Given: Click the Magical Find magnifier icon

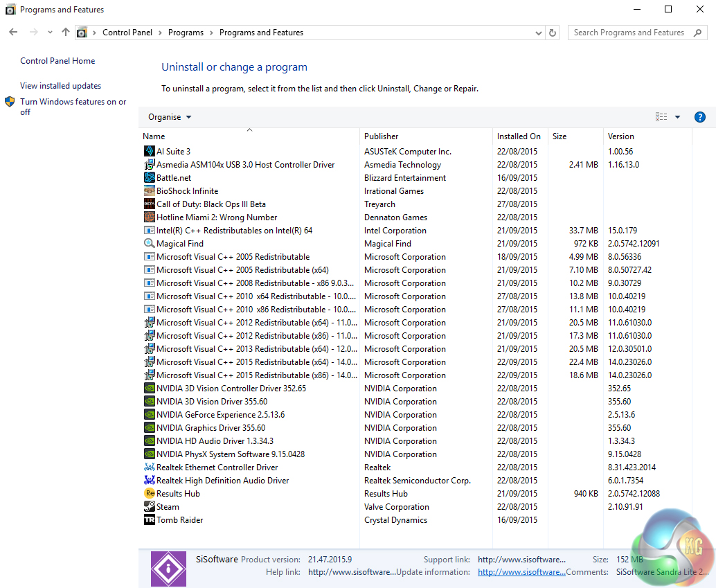Looking at the screenshot, I should [x=149, y=244].
